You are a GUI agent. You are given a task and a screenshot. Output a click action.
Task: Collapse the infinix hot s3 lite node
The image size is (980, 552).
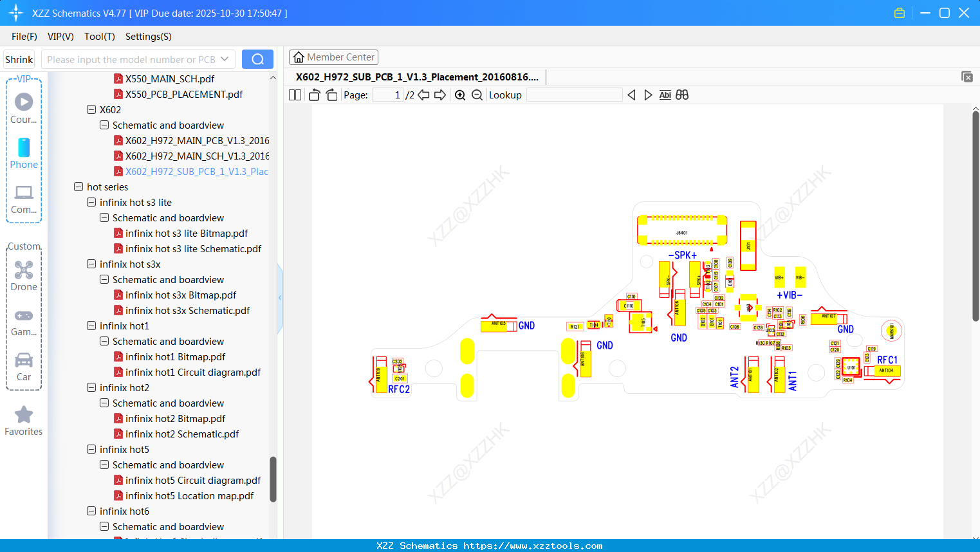(x=91, y=202)
